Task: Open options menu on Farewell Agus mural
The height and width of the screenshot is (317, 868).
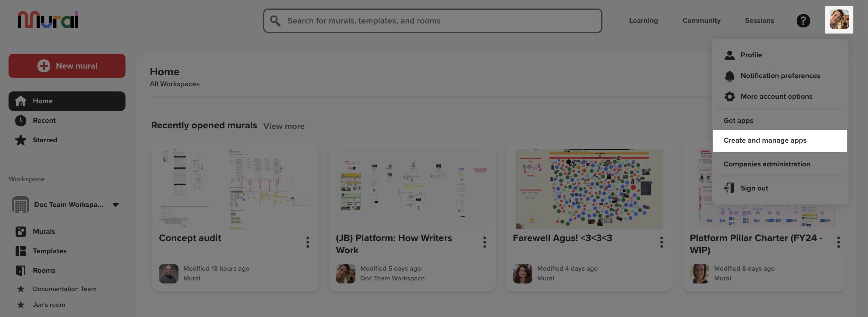Action: pos(662,242)
